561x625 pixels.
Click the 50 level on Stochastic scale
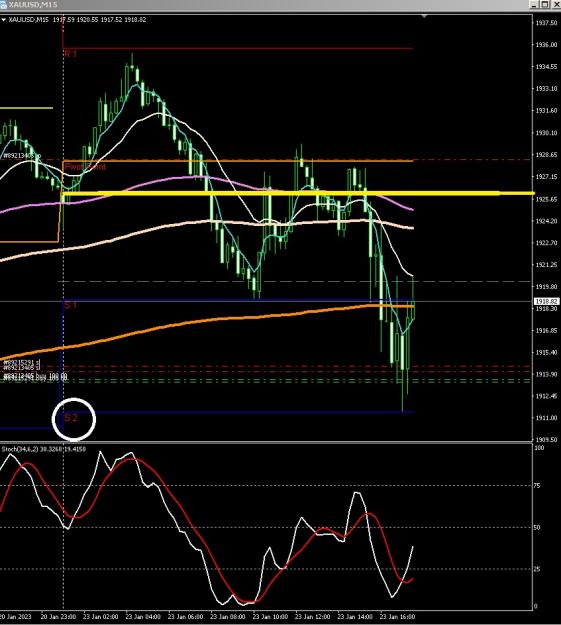tap(537, 527)
